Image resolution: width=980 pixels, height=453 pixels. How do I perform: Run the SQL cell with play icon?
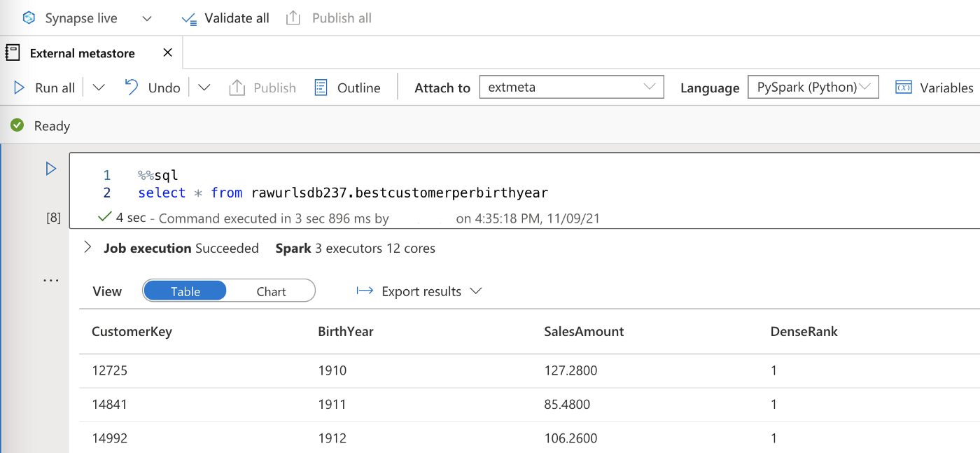point(50,169)
